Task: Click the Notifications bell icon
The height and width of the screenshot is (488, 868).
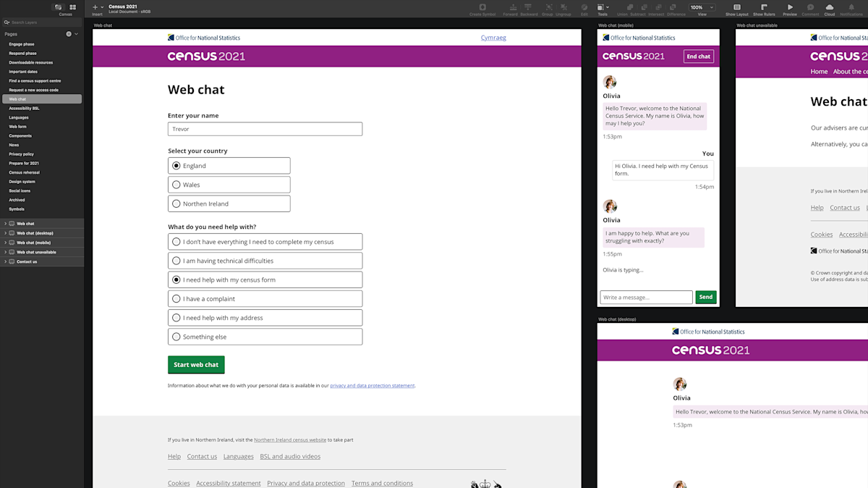Action: point(851,7)
